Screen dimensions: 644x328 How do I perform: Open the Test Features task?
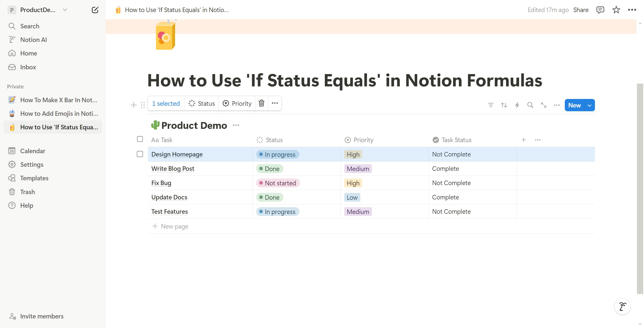pos(169,211)
